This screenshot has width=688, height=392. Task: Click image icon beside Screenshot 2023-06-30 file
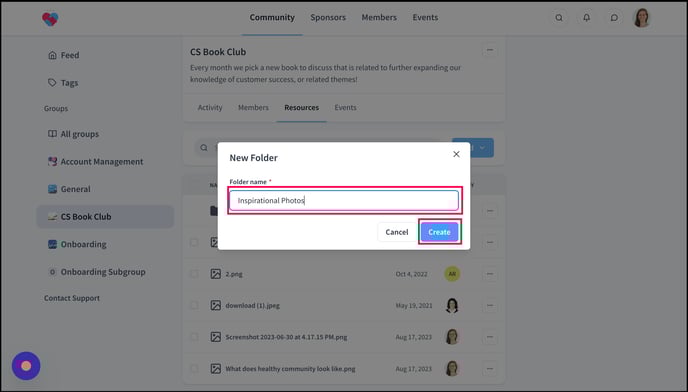tap(215, 337)
